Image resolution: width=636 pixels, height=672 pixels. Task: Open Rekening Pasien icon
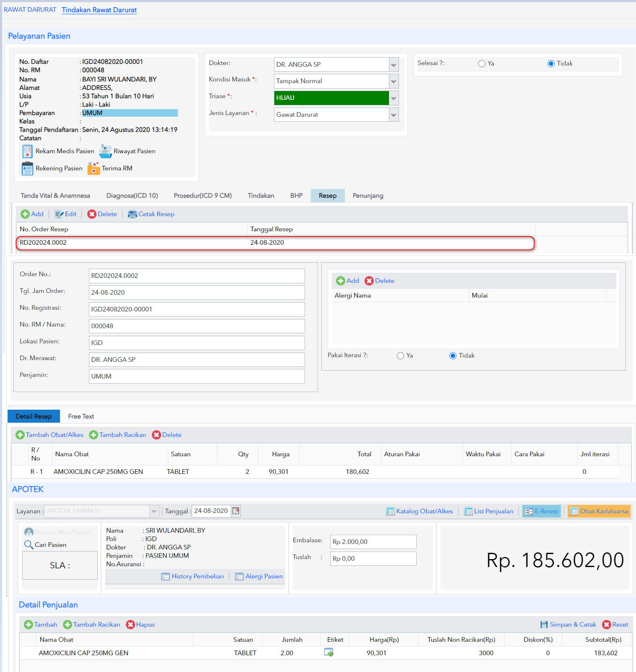[27, 168]
